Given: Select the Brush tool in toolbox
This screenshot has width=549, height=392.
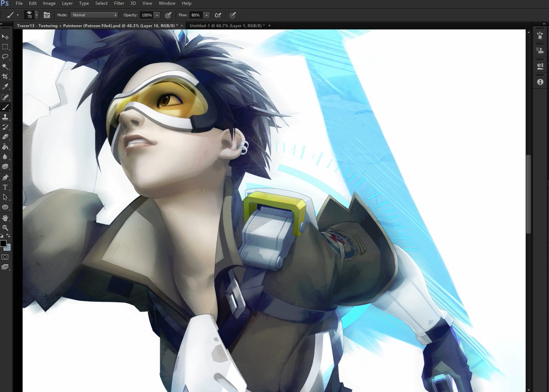Looking at the screenshot, I should (x=5, y=107).
